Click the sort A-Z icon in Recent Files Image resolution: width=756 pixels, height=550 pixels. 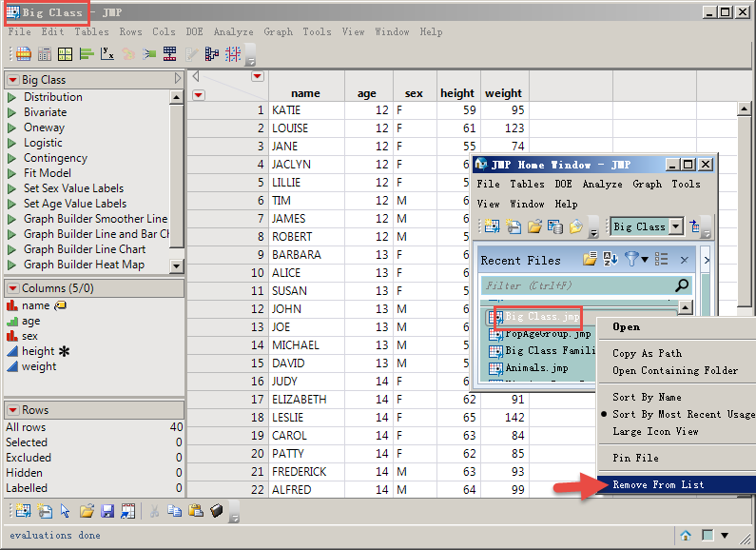611,259
